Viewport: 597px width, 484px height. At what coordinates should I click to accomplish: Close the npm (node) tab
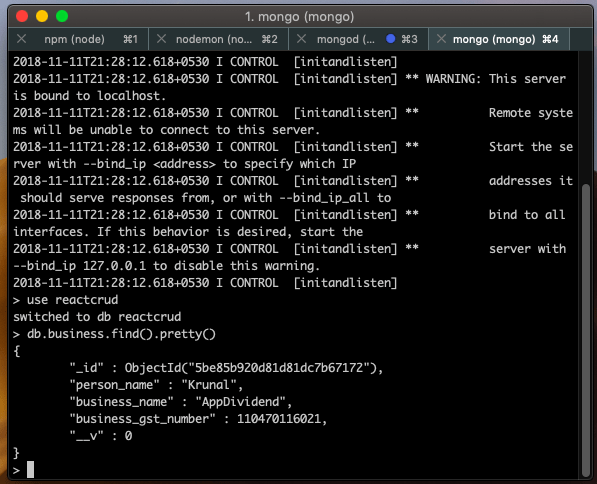[22, 39]
